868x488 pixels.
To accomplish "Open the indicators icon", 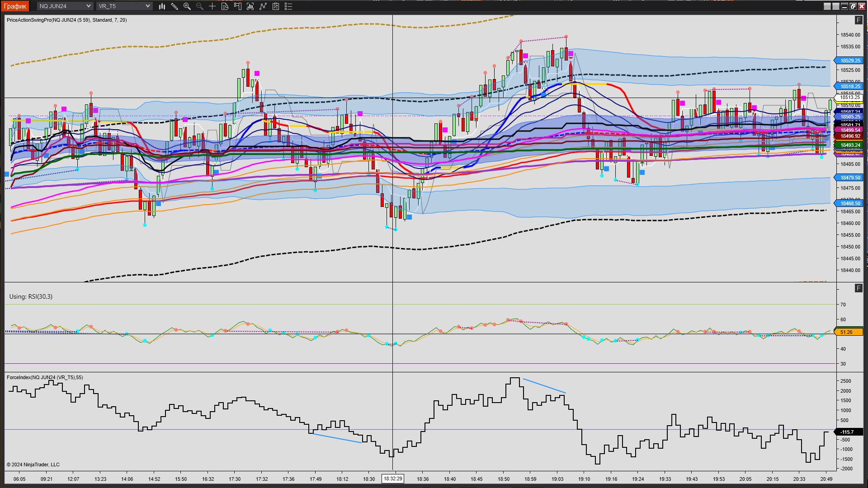I will [x=250, y=6].
